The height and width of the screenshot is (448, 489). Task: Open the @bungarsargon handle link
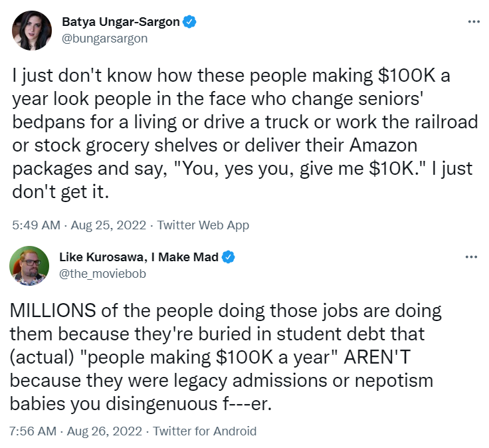click(x=104, y=38)
